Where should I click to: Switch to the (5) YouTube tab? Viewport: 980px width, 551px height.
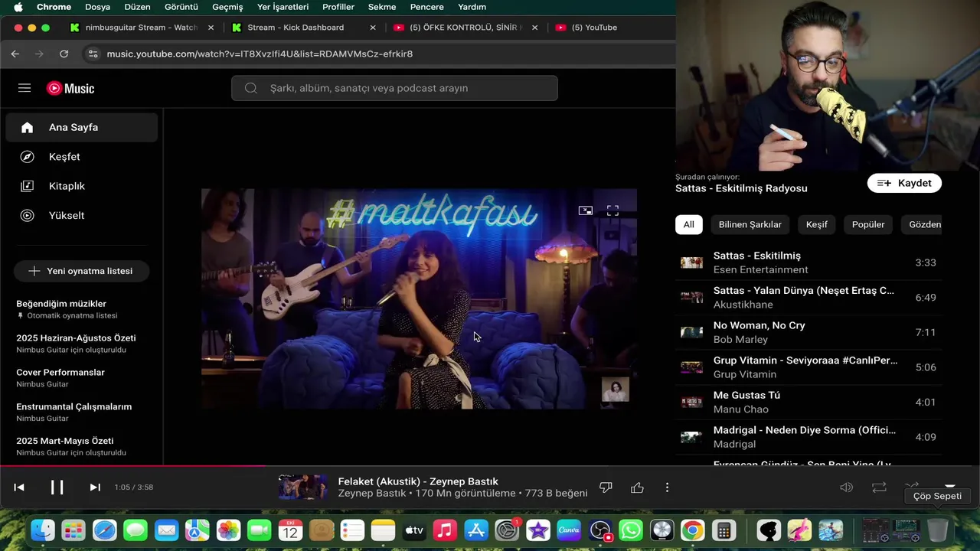[594, 28]
